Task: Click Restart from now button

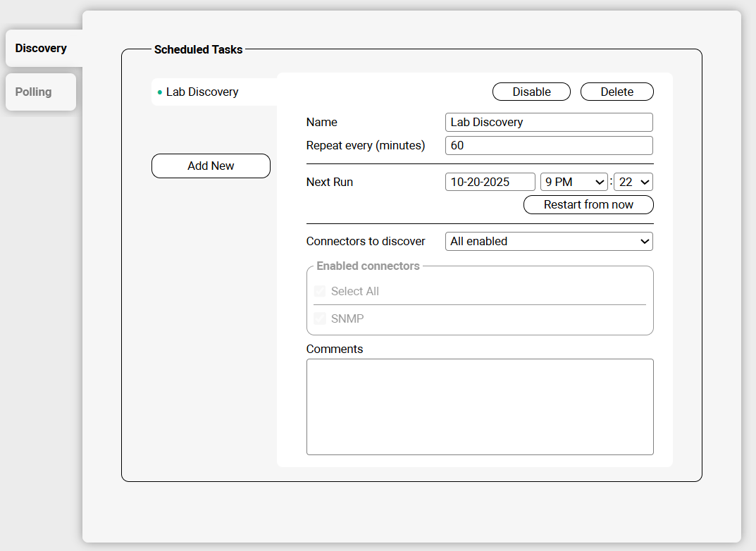Action: 588,205
